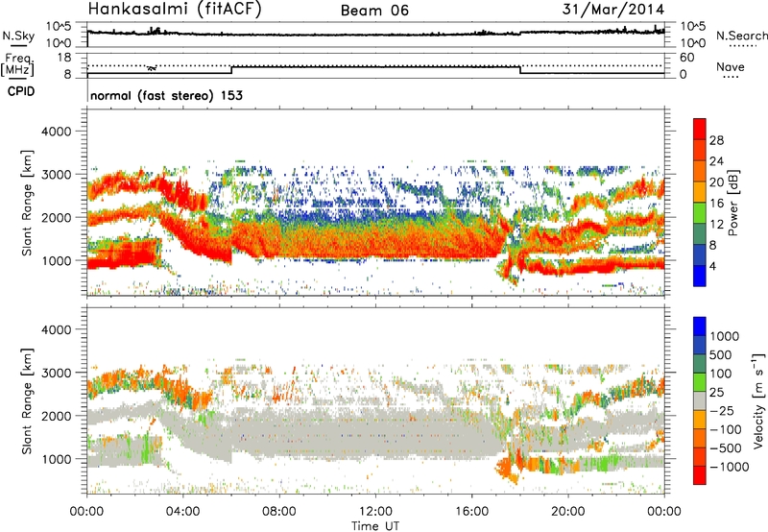Click the '20:00' time axis label
The width and height of the screenshot is (768, 532).
point(568,512)
